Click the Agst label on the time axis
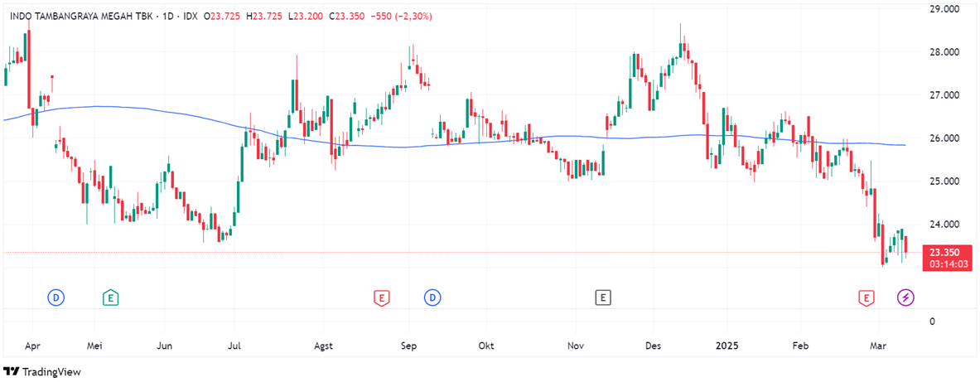 (324, 346)
